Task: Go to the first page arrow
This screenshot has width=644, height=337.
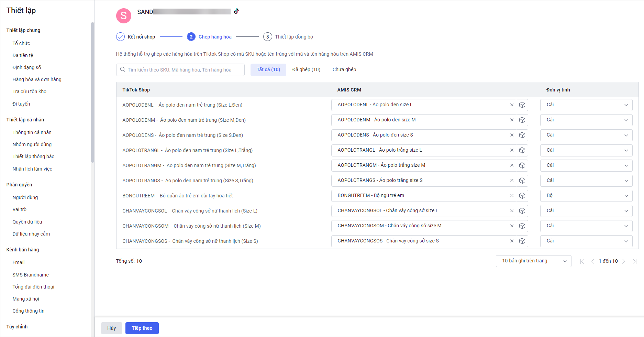Action: pyautogui.click(x=582, y=261)
